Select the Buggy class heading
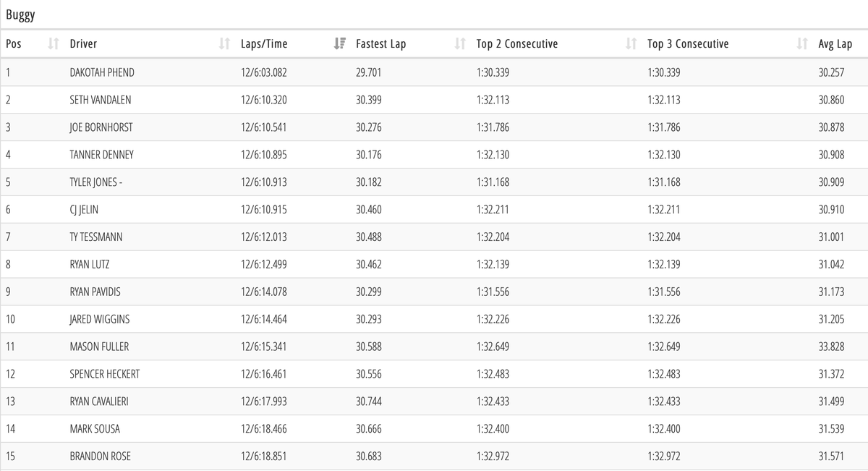The image size is (868, 471). 20,14
